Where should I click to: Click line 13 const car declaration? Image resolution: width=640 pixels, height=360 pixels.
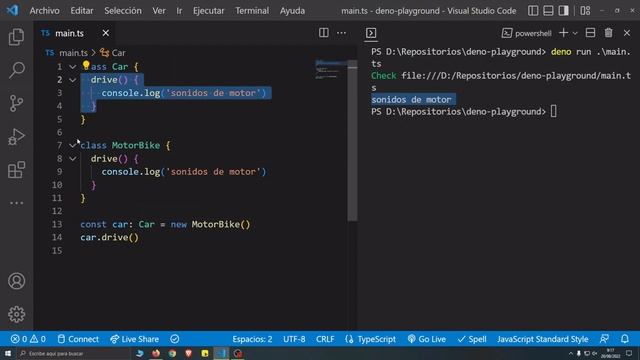tap(165, 224)
